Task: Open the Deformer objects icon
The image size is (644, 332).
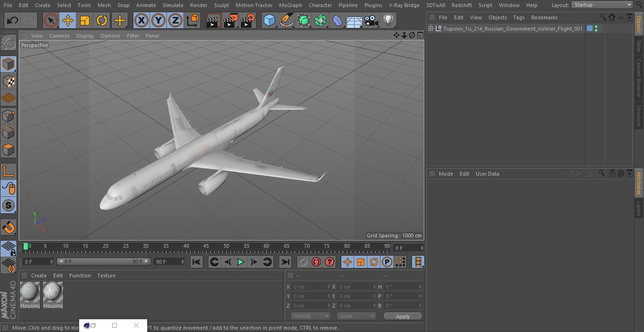Action: click(338, 20)
